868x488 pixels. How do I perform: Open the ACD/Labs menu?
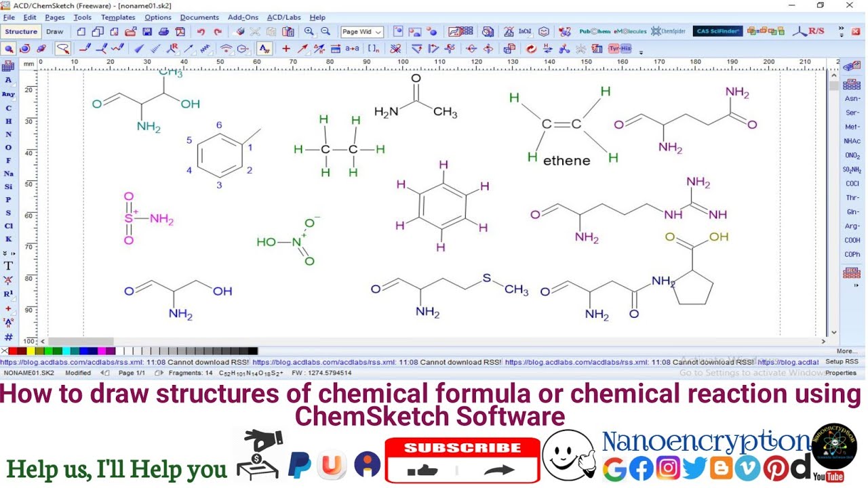pos(284,17)
